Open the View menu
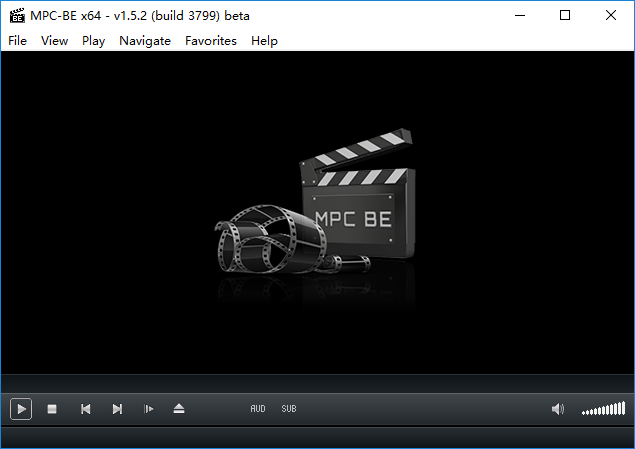This screenshot has width=635, height=449. click(x=54, y=41)
